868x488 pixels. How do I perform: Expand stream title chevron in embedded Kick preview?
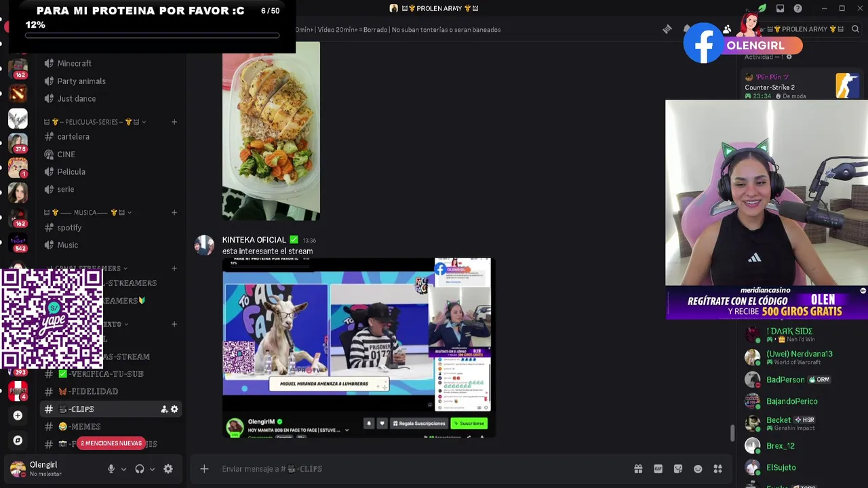(x=347, y=430)
